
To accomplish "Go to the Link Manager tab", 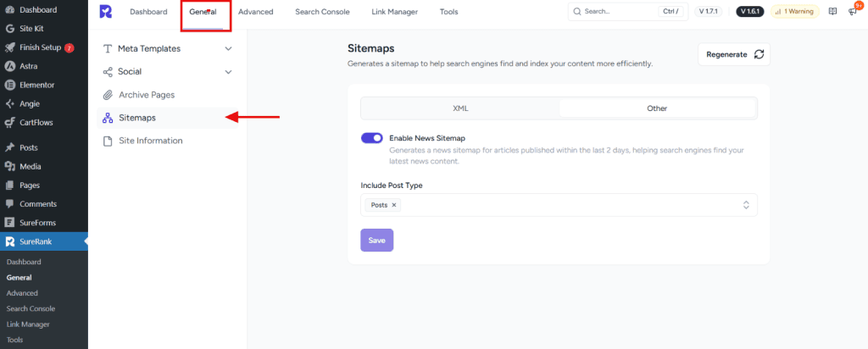I will [394, 12].
